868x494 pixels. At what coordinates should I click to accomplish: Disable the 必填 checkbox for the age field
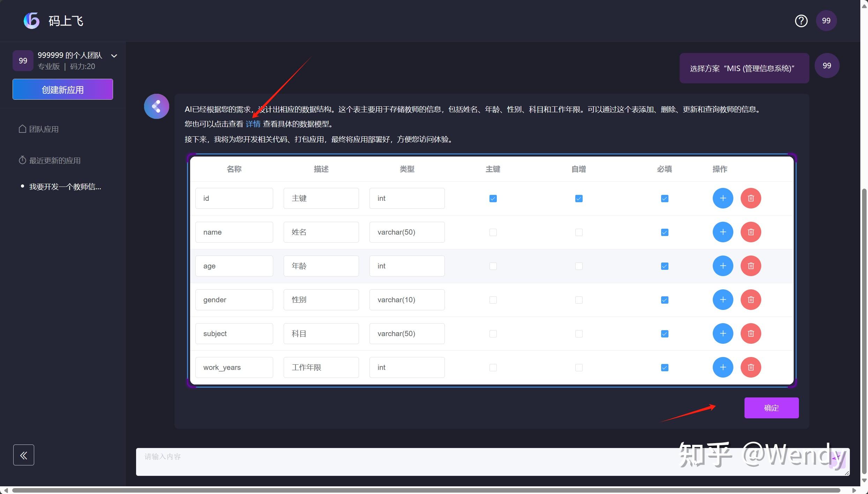(664, 266)
